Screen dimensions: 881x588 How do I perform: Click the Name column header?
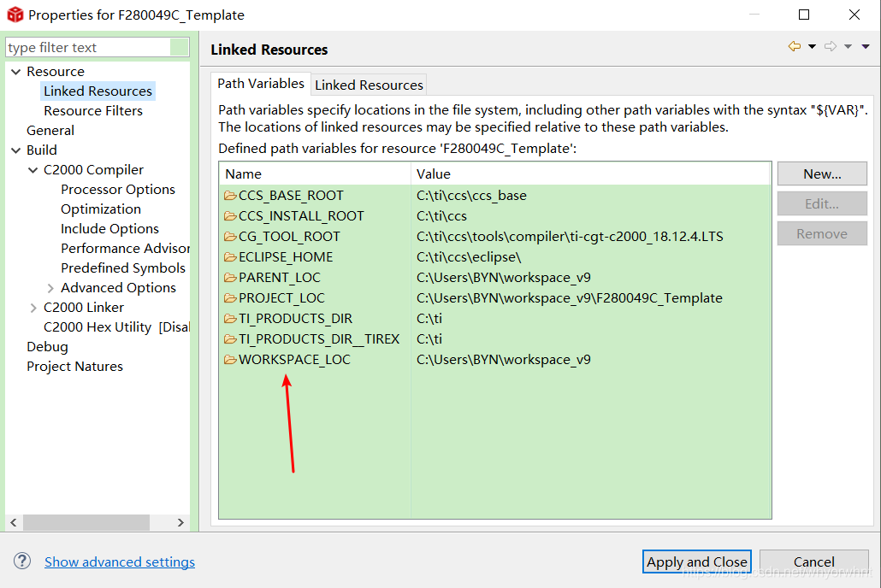pos(316,174)
